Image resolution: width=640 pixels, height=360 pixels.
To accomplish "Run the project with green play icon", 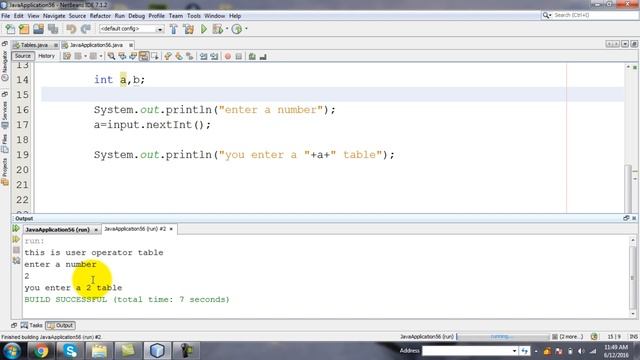I will [204, 29].
